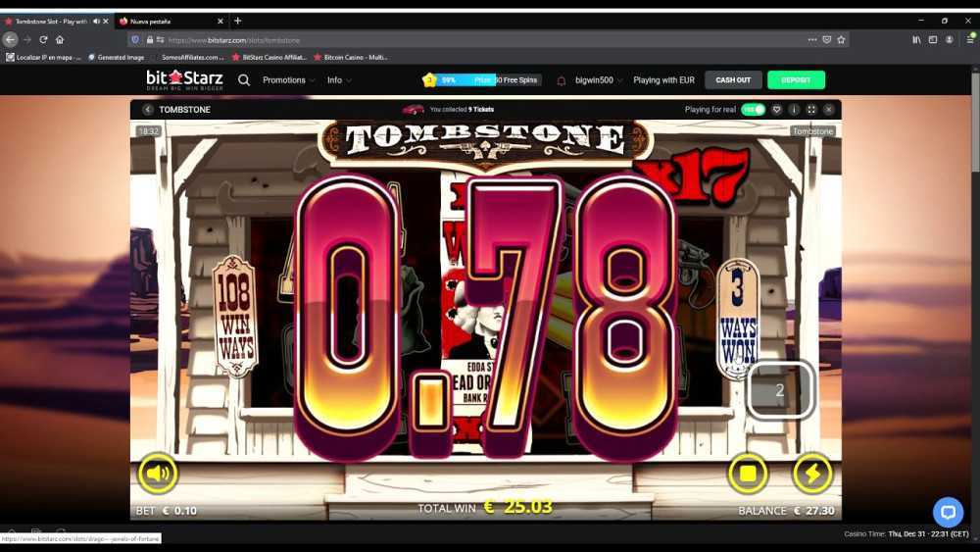
Task: Click the TOMBSTONE title in game header
Action: pos(185,110)
